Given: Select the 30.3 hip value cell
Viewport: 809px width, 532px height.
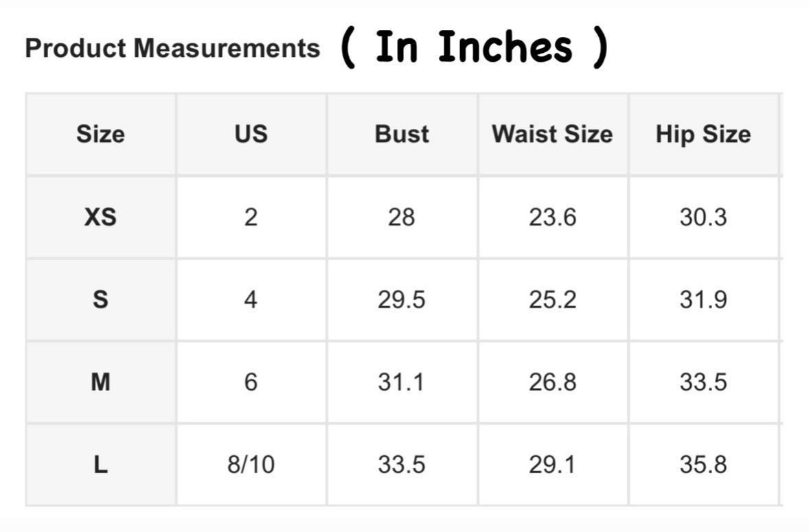Looking at the screenshot, I should (703, 217).
